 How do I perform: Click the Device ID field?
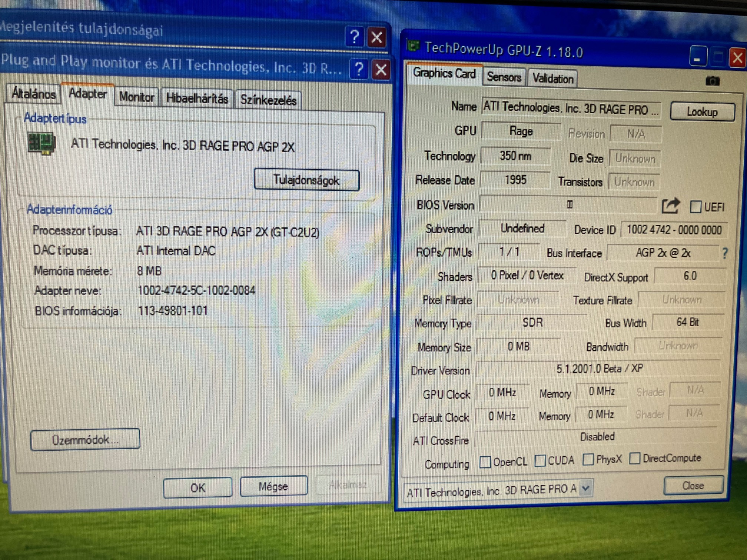tap(674, 230)
